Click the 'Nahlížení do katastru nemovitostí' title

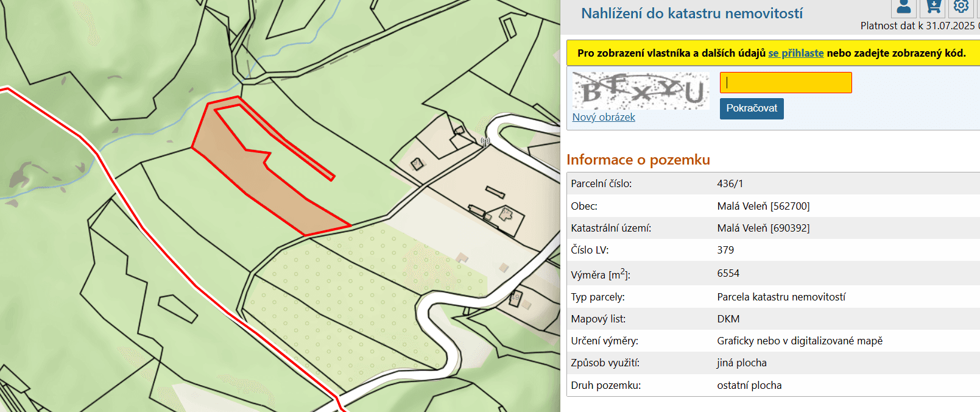[x=691, y=13]
